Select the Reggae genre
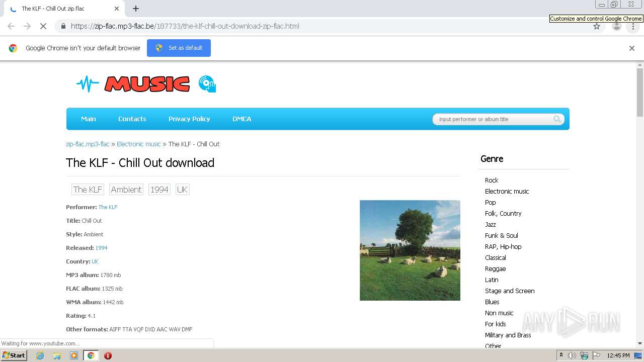 tap(496, 268)
